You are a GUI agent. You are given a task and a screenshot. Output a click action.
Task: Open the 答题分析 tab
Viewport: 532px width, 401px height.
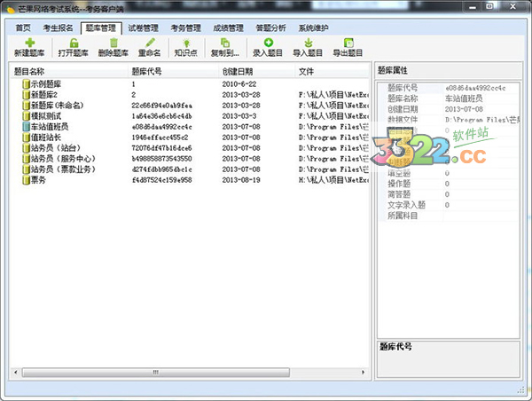tap(270, 28)
